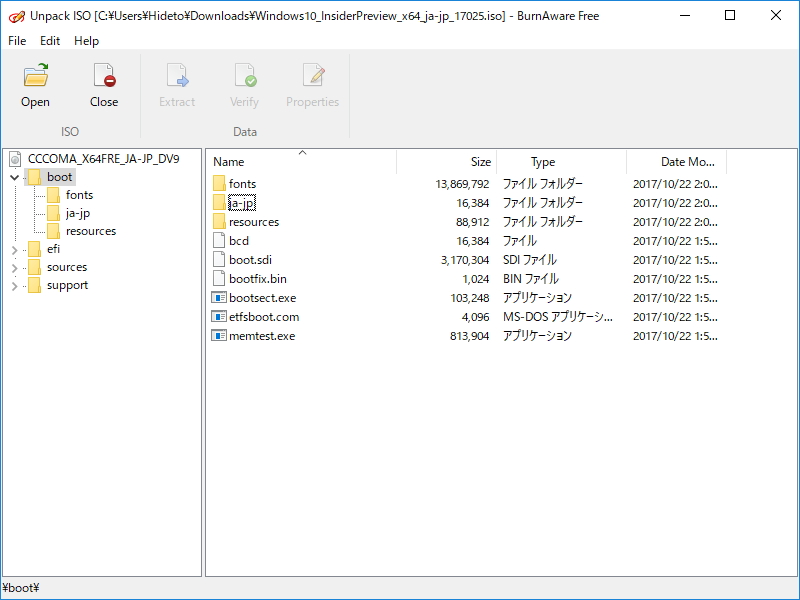Click the Properties toolbar icon
The image size is (800, 600).
(x=312, y=80)
